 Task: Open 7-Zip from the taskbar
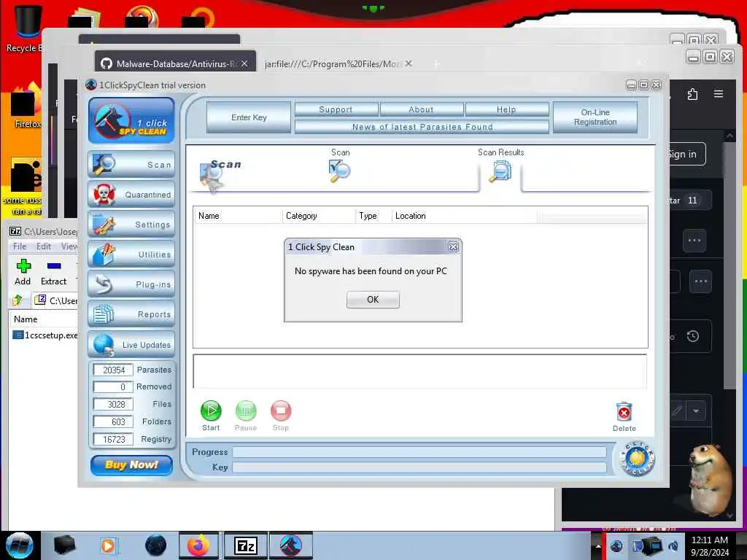(246, 545)
